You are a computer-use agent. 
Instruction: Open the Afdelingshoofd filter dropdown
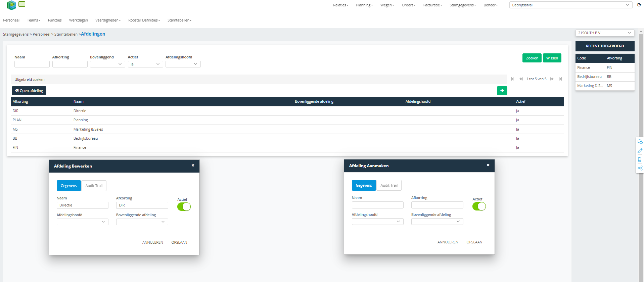(x=183, y=64)
